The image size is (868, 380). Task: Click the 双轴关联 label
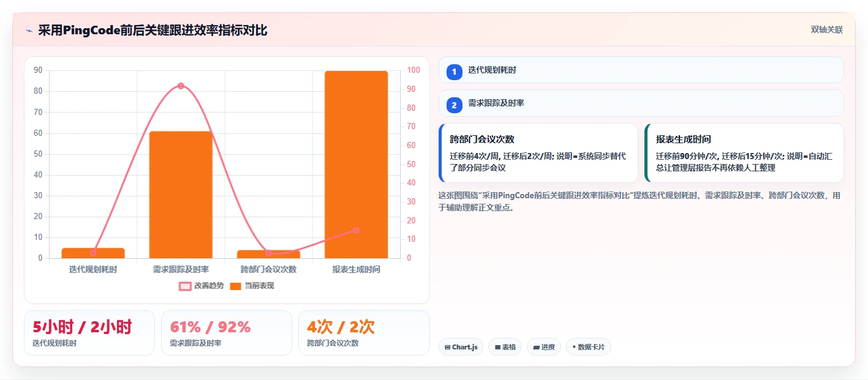(827, 30)
